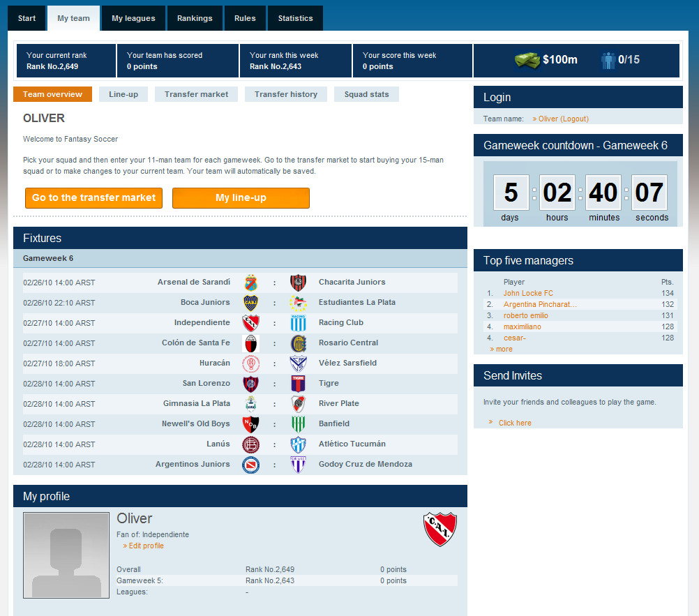The height and width of the screenshot is (616, 699).
Task: Click here to send invites
Action: (515, 423)
